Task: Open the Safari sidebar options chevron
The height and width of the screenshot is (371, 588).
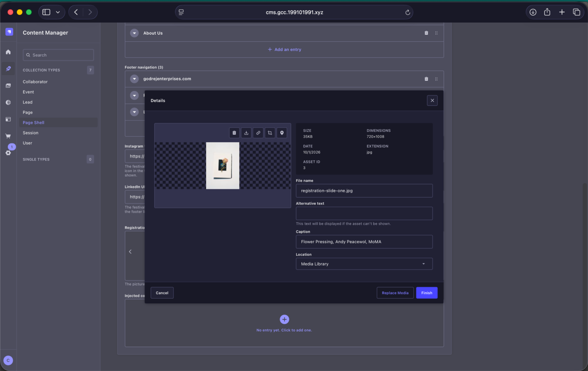Action: click(x=58, y=12)
